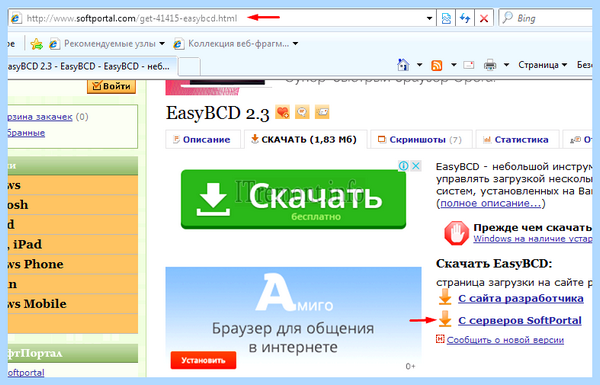Open the корзина закачек link

pos(40,117)
